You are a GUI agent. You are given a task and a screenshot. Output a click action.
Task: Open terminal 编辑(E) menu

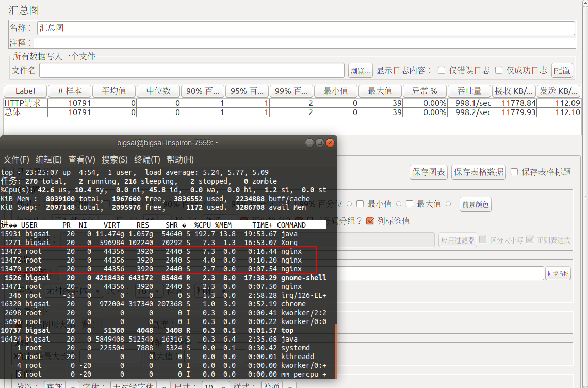(x=48, y=159)
